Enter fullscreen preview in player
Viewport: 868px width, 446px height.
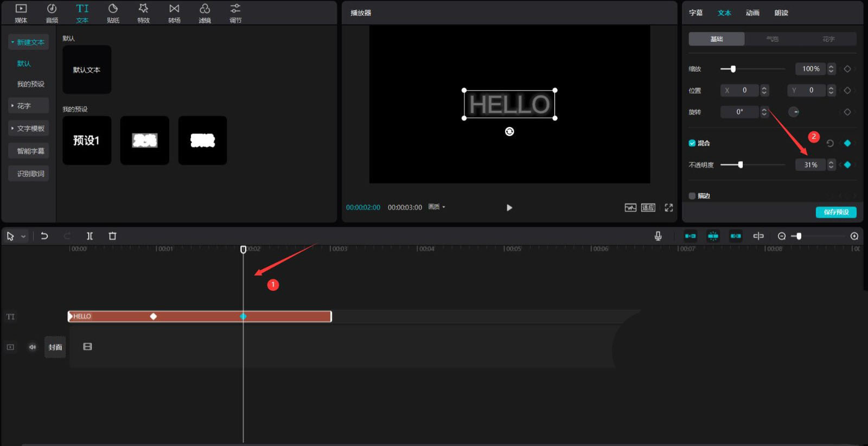[668, 208]
